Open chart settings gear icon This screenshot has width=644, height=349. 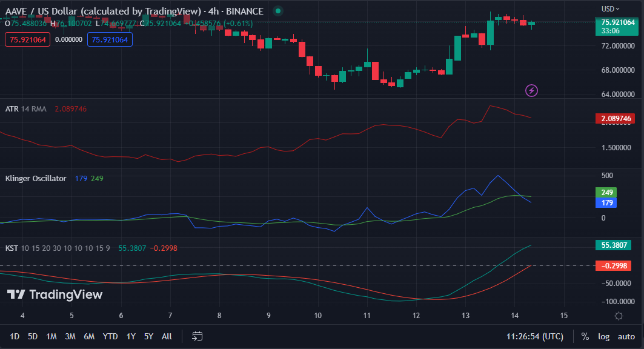619,316
